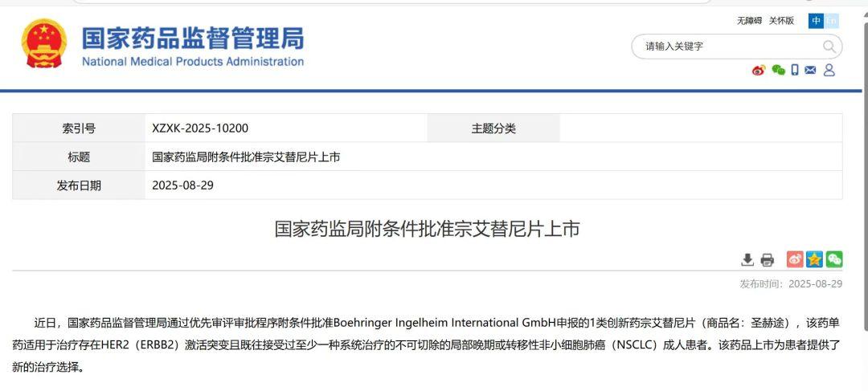
Task: Click the national emblem logo
Action: [x=44, y=44]
